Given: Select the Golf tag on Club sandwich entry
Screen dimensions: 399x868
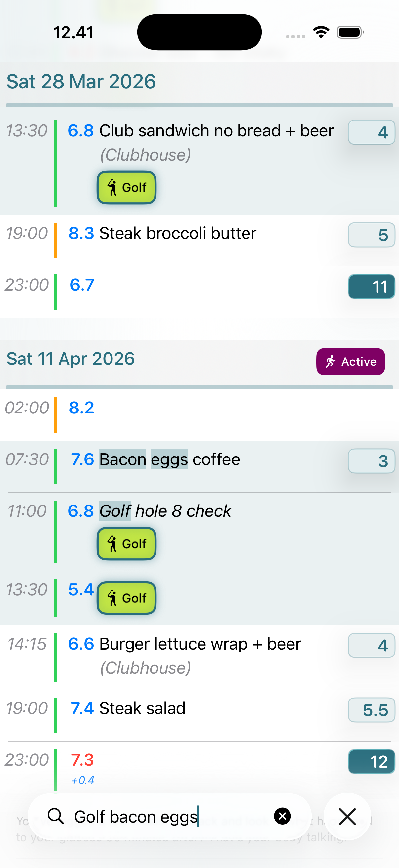Looking at the screenshot, I should tap(126, 188).
